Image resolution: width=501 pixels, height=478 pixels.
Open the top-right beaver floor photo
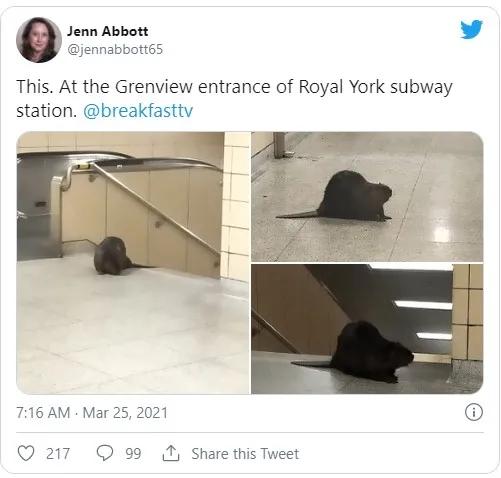coord(367,196)
